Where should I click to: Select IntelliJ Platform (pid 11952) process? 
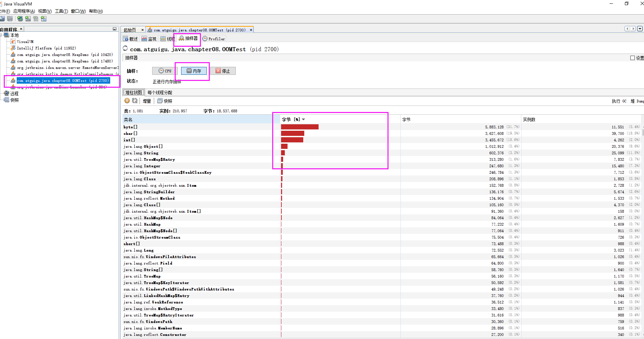point(46,48)
